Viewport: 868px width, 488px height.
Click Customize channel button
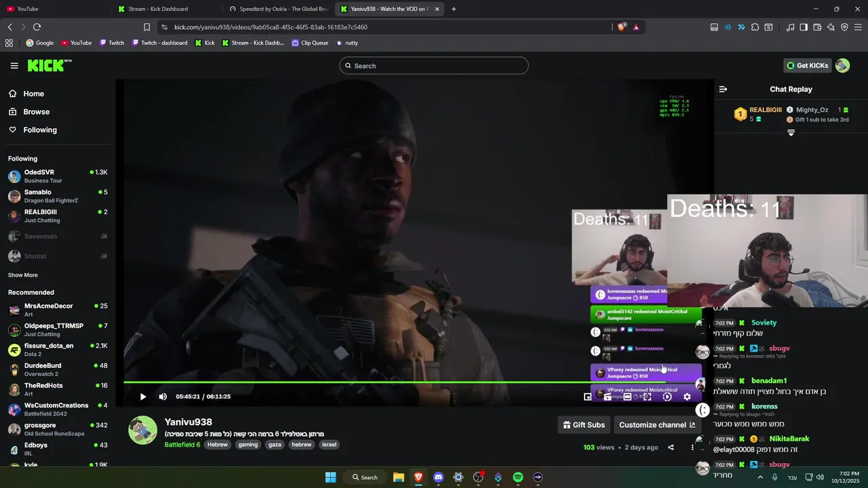tap(657, 425)
